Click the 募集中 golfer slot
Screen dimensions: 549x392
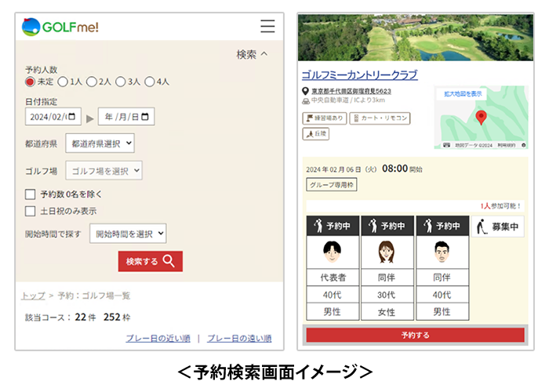pyautogui.click(x=497, y=227)
